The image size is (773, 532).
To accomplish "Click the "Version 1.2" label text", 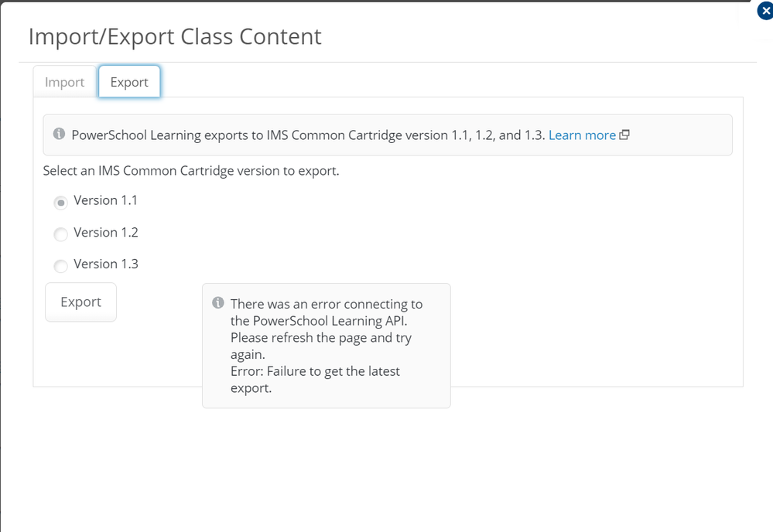I will click(106, 232).
